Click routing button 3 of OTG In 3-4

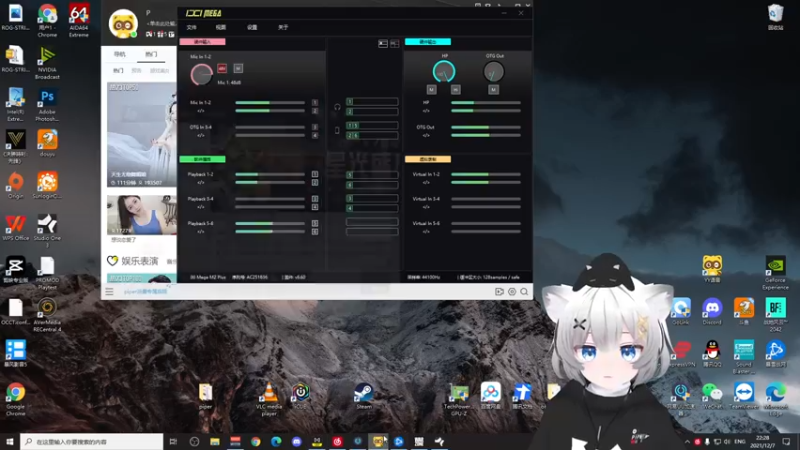[315, 127]
